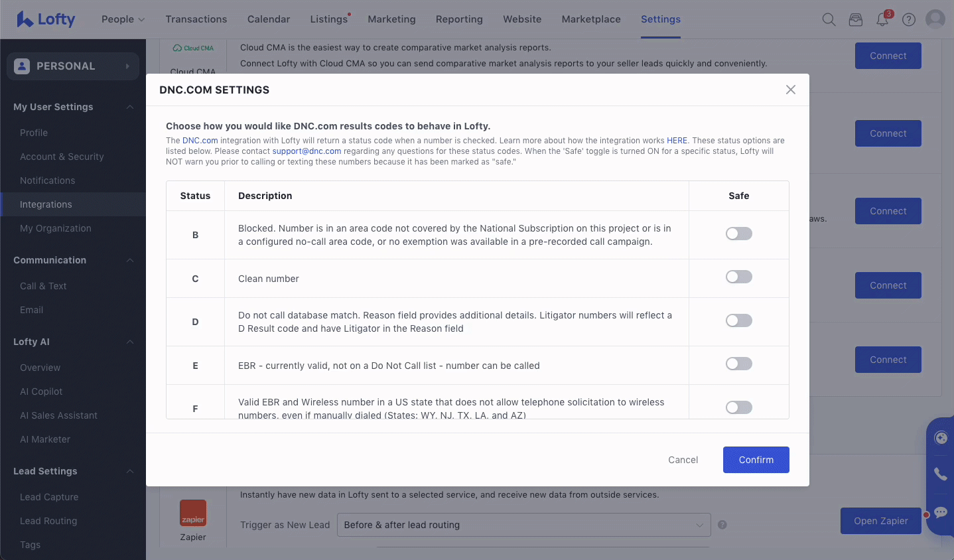Go to the Calendar tab
Screen dimensions: 954x560
point(269,19)
